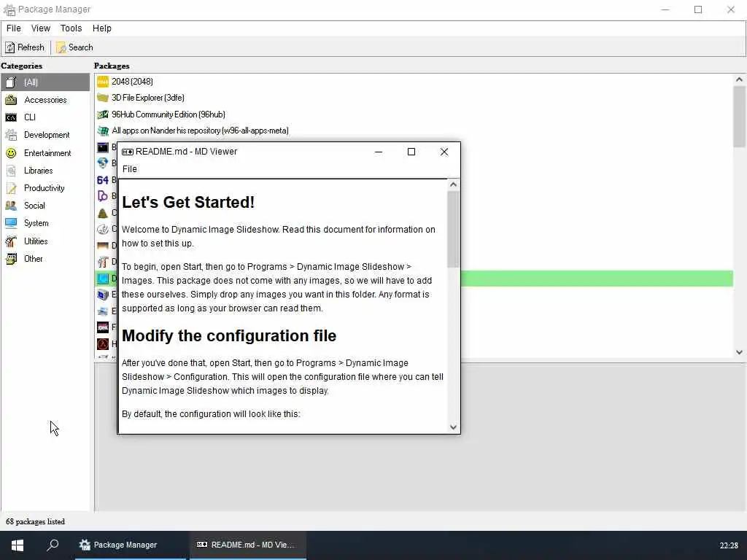Select the Other category

pos(45,259)
